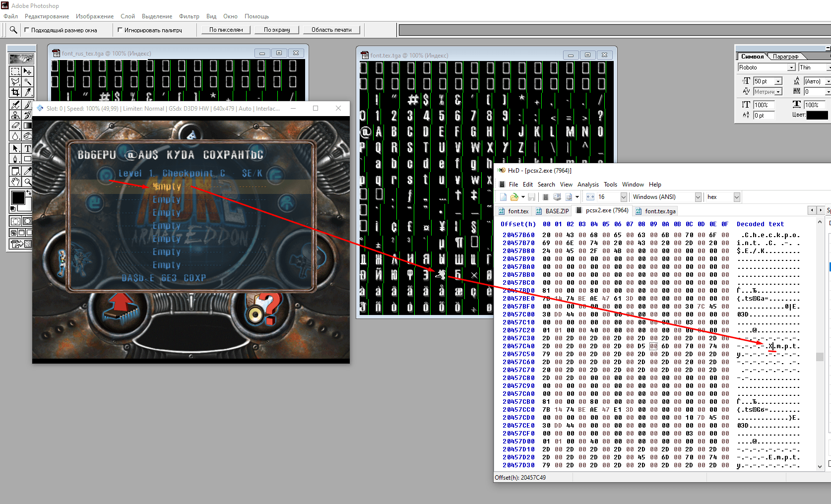Open HxD Analysis menu
The image size is (831, 504).
pos(588,185)
